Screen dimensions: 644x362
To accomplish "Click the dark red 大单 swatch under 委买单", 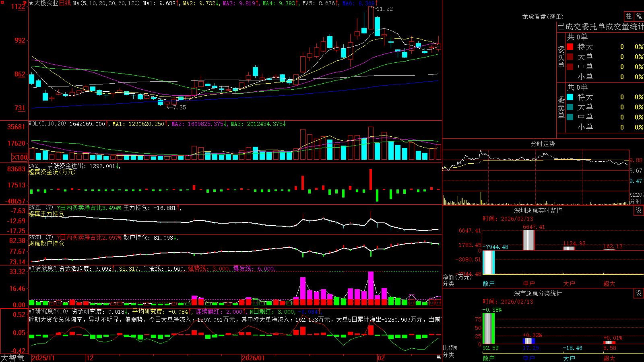I will 570,57.
